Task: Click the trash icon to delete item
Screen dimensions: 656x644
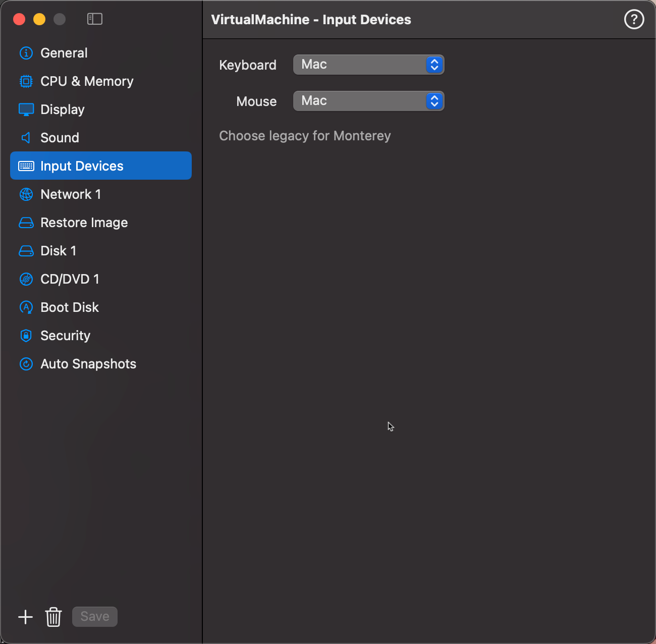Action: (53, 617)
